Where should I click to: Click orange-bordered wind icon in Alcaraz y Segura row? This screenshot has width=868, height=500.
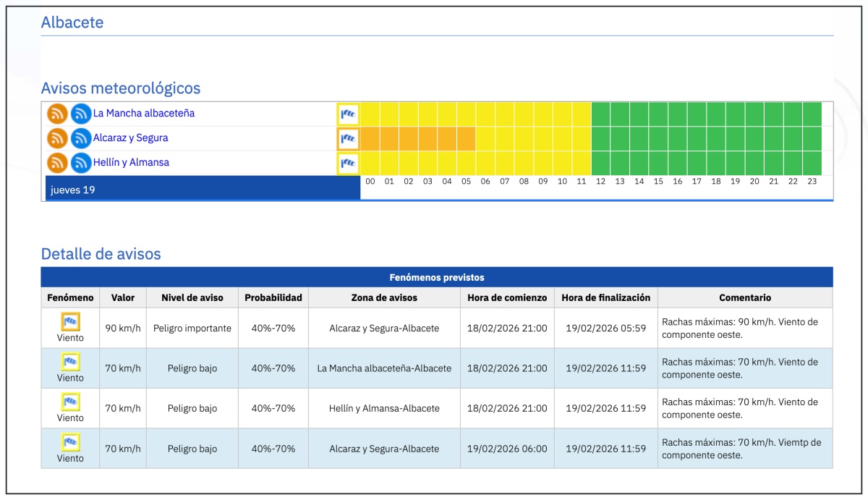click(348, 138)
